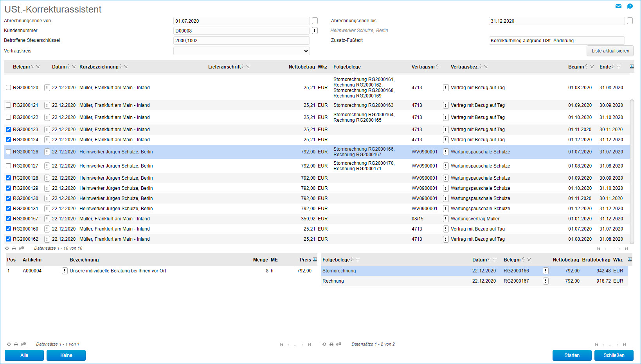Check the box for RG2000126
Screen dimensions: 641x364
click(x=8, y=152)
